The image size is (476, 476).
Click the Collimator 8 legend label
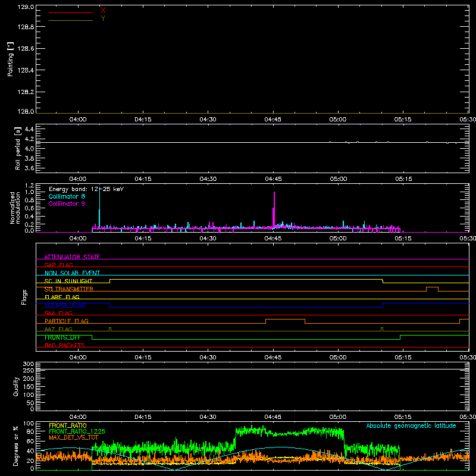click(67, 196)
